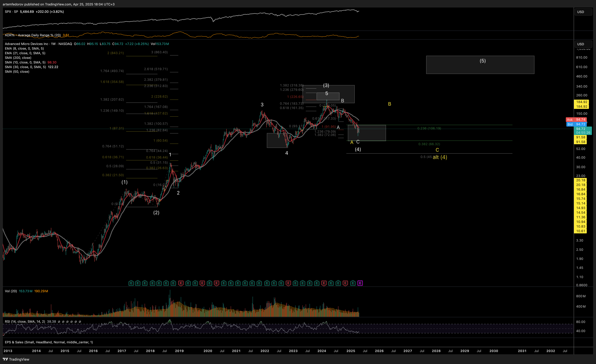Select the SMA (200, close) legend

tap(18, 57)
